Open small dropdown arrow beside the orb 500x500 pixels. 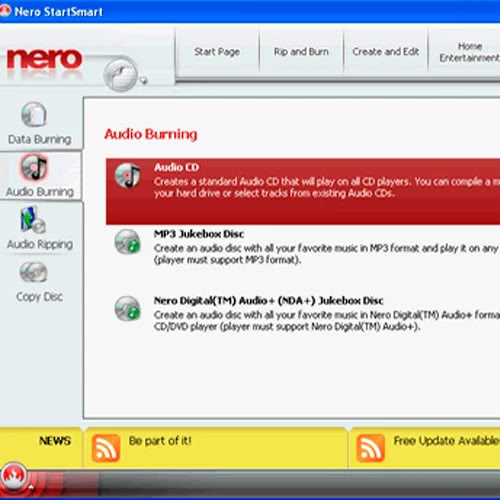[x=144, y=80]
